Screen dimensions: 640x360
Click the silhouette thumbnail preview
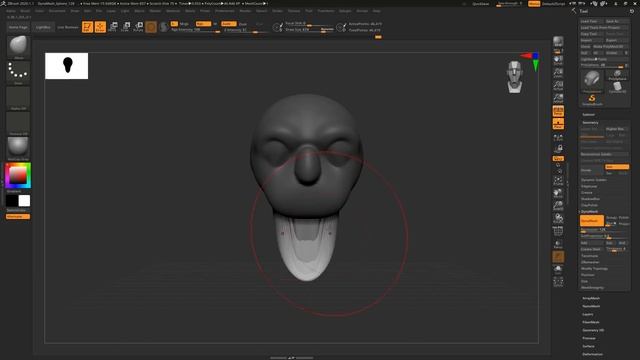click(67, 66)
